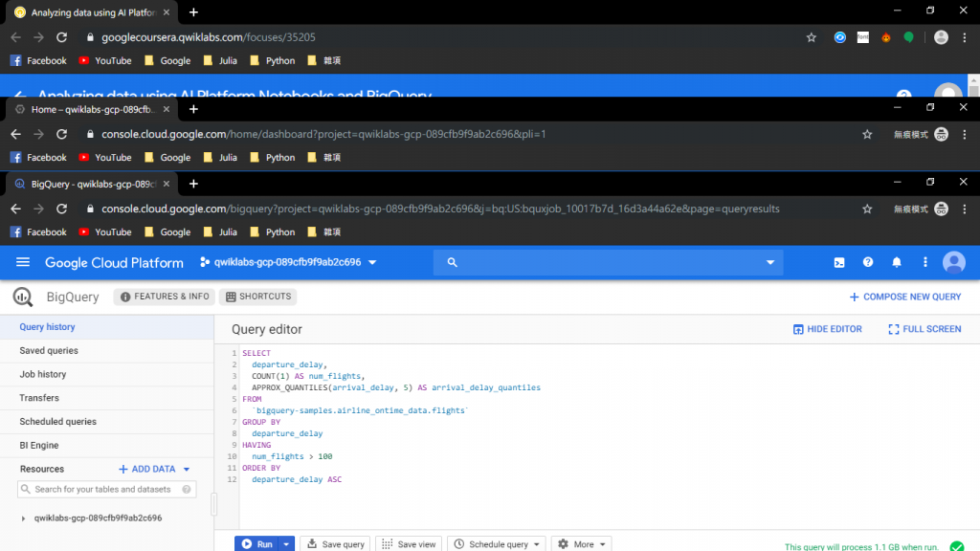Open YouTube bookmark in BigQuery window
This screenshot has width=980, height=551.
[x=105, y=232]
